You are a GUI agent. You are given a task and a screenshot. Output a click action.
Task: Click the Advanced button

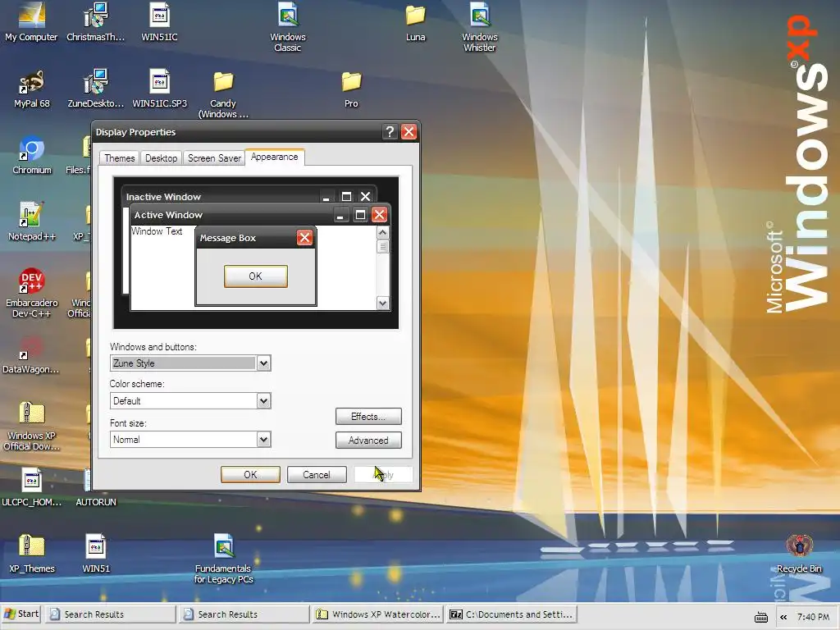368,441
